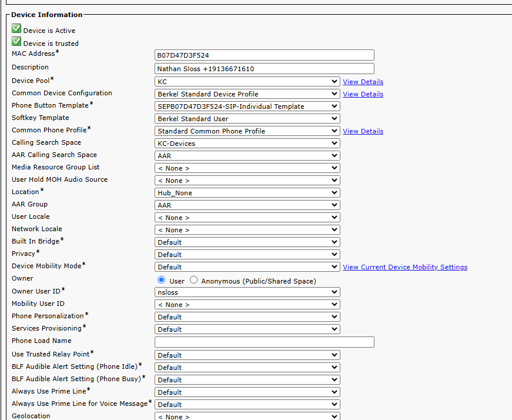Image resolution: width=512 pixels, height=420 pixels.
Task: Open the Device Mobility Mode dropdown
Action: (x=247, y=266)
